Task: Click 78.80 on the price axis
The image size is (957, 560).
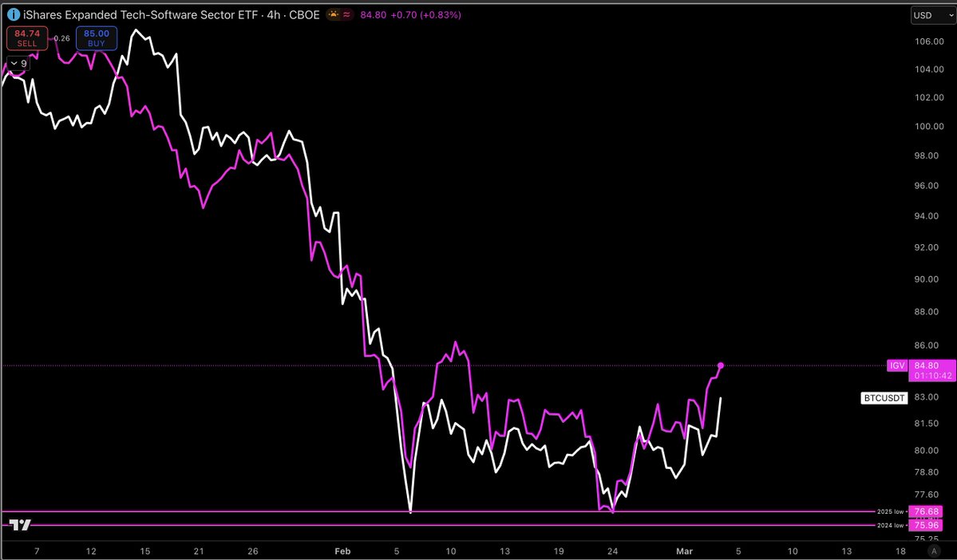Action: [x=927, y=472]
